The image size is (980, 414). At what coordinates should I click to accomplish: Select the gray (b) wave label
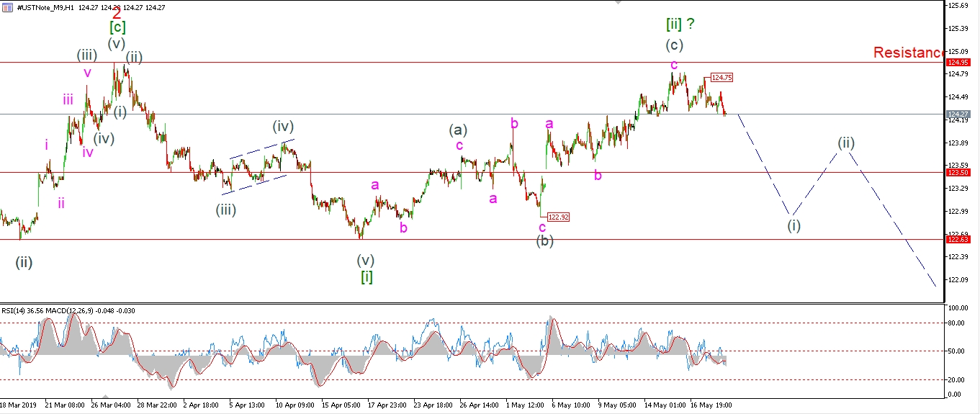(544, 241)
